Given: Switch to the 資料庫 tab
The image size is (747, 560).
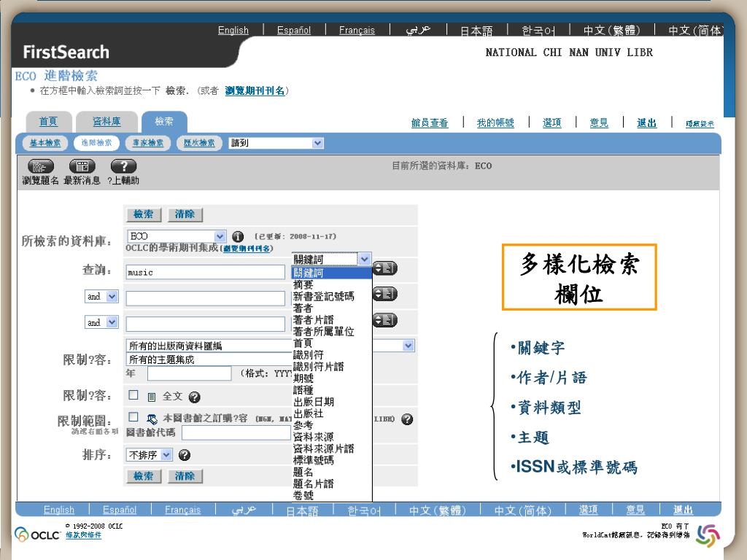Looking at the screenshot, I should click(107, 122).
